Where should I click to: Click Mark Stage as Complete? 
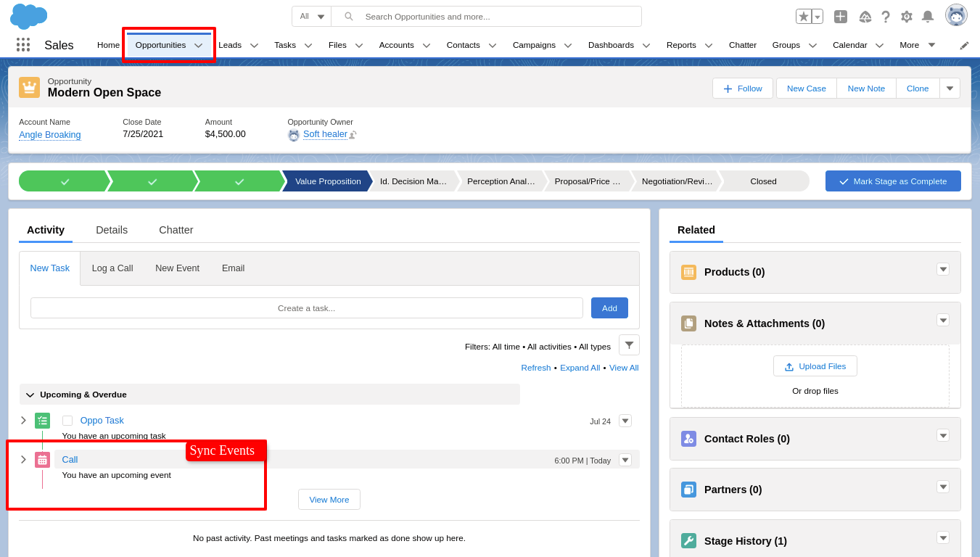(x=893, y=181)
